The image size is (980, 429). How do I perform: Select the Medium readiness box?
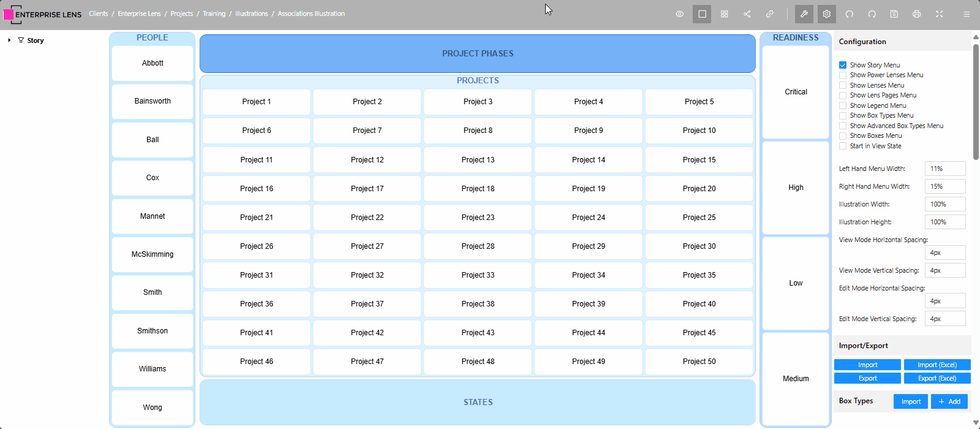tap(796, 379)
